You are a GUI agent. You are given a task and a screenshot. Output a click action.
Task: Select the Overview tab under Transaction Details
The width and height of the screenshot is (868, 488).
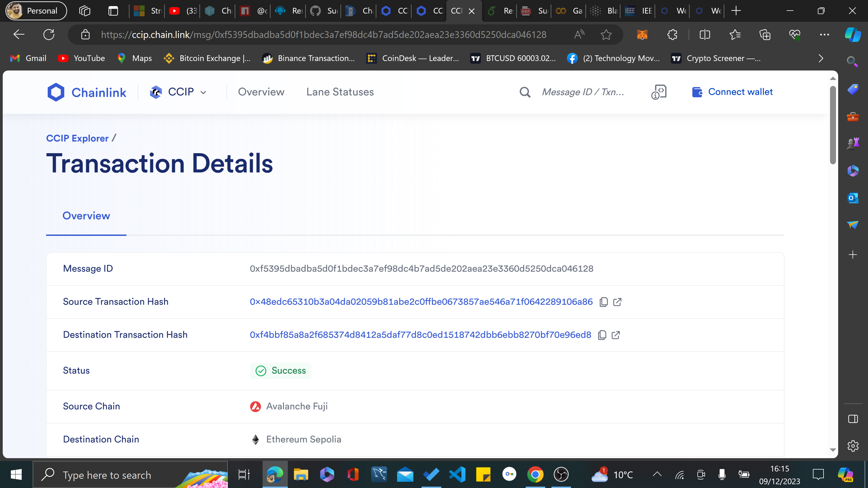pos(86,216)
